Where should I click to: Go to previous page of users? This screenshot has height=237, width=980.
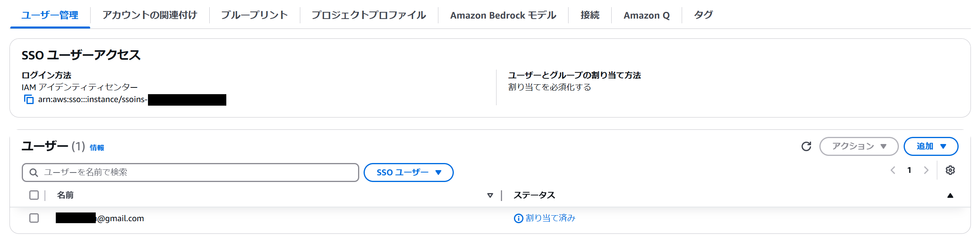pyautogui.click(x=893, y=170)
